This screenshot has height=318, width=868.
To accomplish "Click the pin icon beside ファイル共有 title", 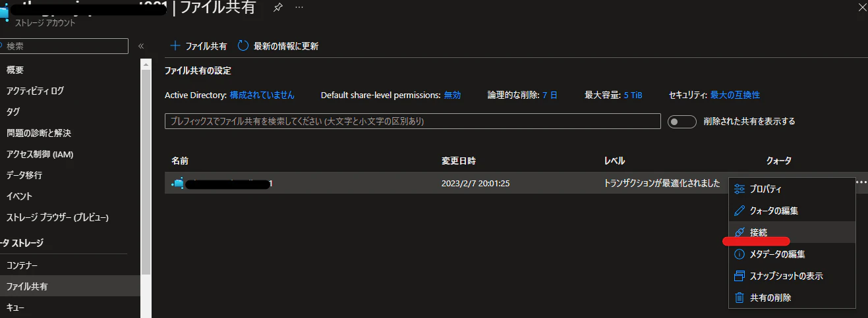I will (278, 7).
